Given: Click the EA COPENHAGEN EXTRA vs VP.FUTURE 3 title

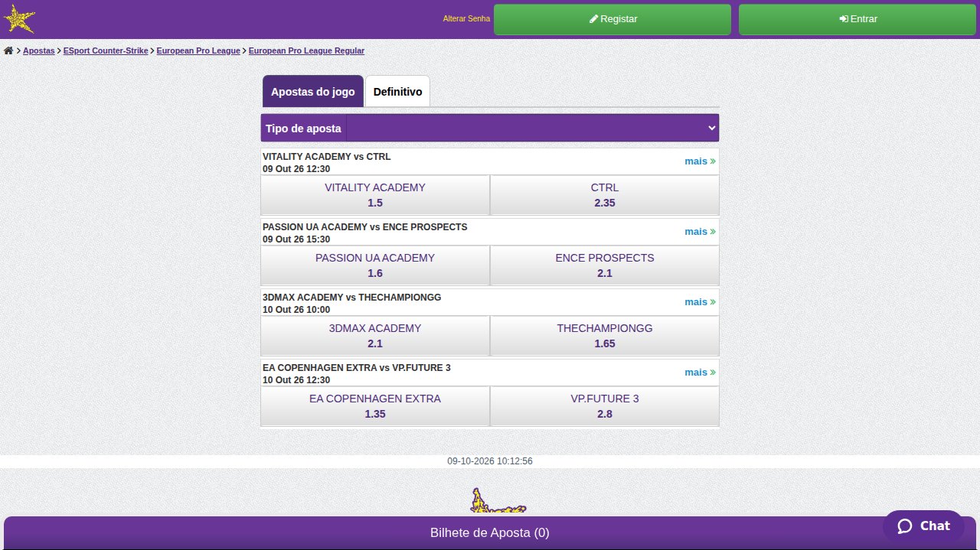Looking at the screenshot, I should click(357, 368).
